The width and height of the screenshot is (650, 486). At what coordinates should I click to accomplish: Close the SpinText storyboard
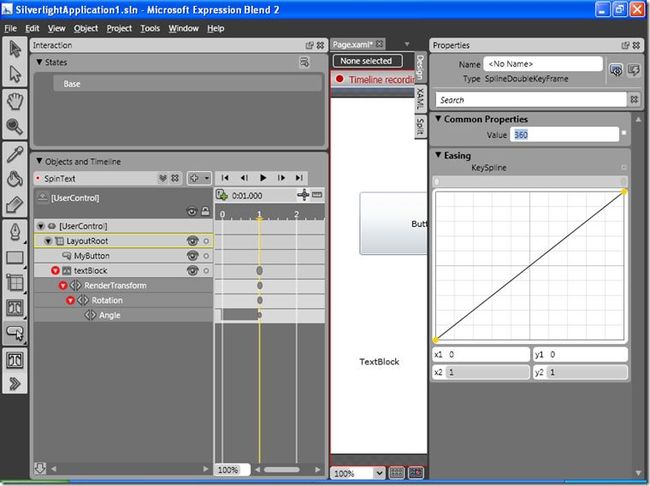175,178
